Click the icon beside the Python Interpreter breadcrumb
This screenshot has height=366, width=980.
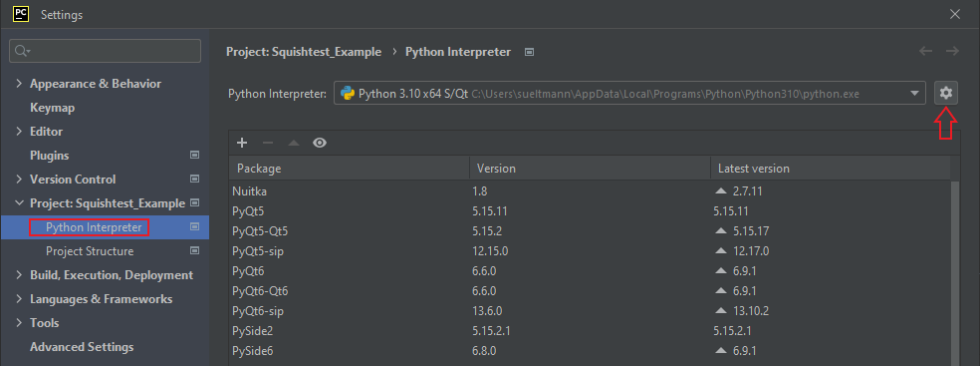click(530, 52)
